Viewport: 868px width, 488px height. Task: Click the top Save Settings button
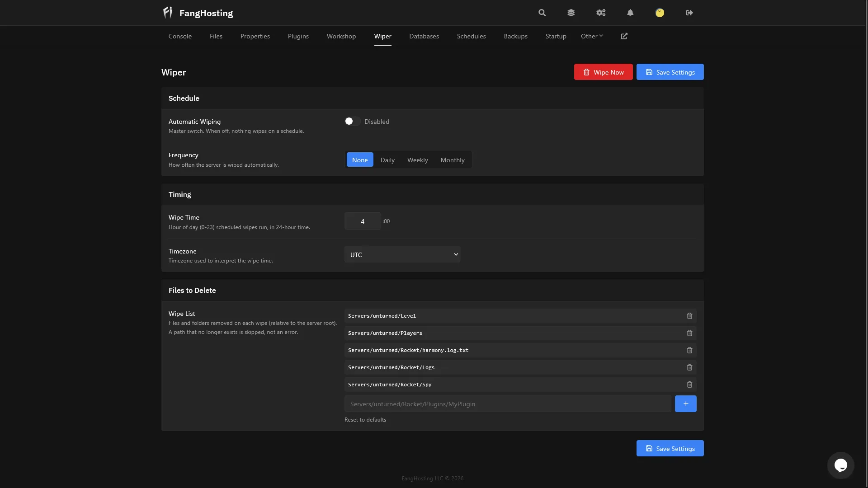(x=670, y=72)
